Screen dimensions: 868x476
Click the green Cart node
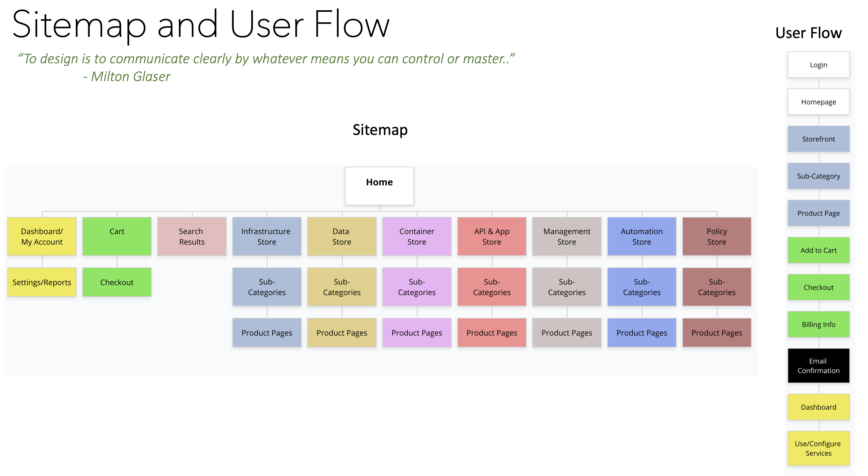[x=117, y=236]
